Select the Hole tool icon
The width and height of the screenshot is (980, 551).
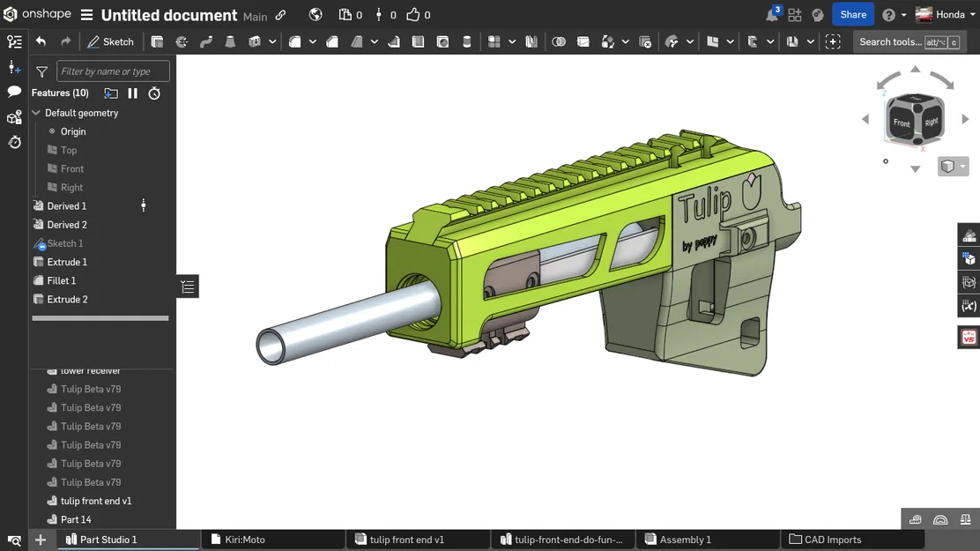(442, 42)
